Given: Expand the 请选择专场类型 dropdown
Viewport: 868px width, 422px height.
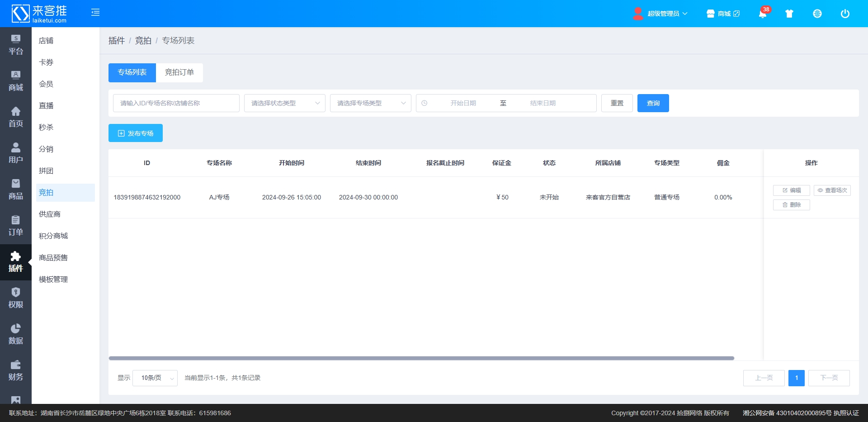Looking at the screenshot, I should click(370, 103).
